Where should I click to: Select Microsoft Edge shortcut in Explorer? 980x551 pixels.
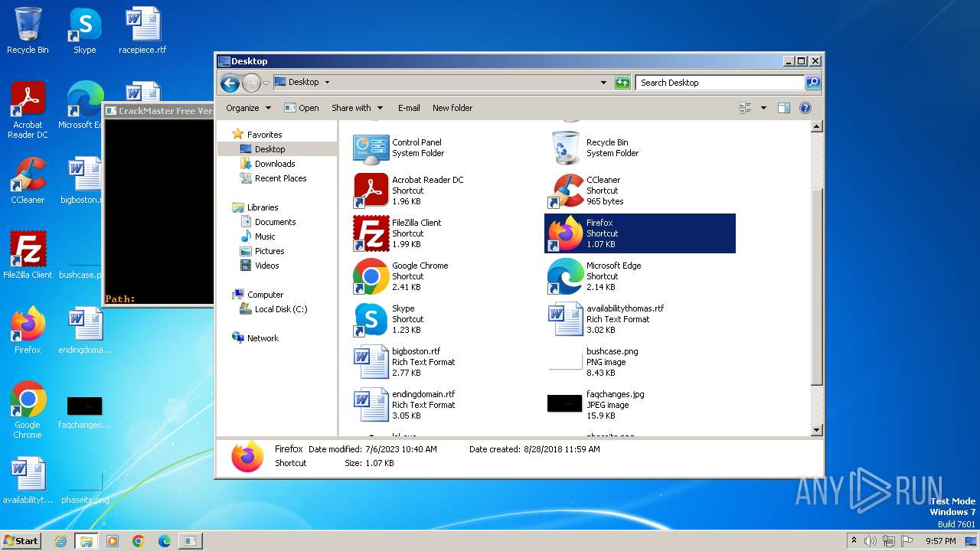tap(639, 276)
